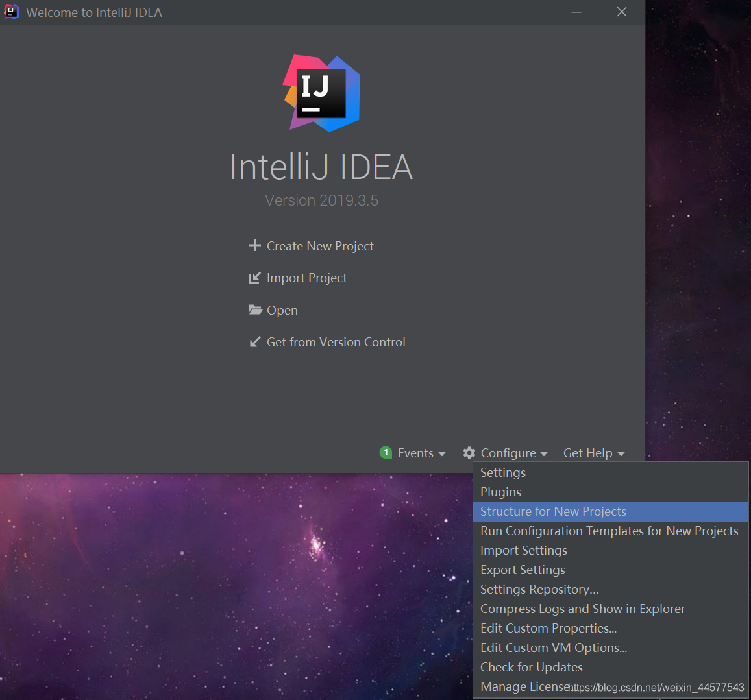Open Edit Custom VM Options...

pyautogui.click(x=610, y=648)
